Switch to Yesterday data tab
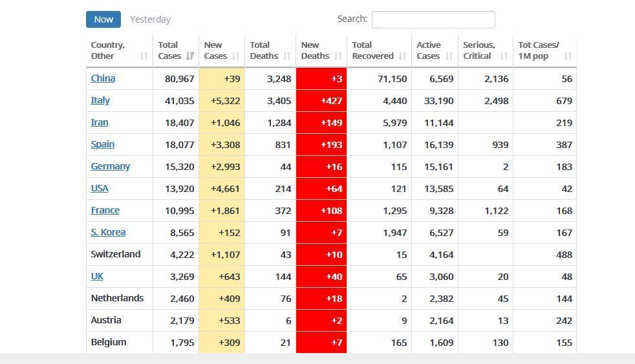This screenshot has height=364, width=635. point(150,19)
